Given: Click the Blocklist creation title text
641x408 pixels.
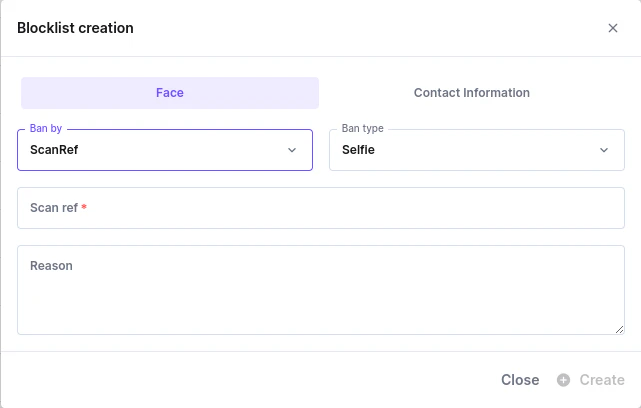Looking at the screenshot, I should [76, 28].
